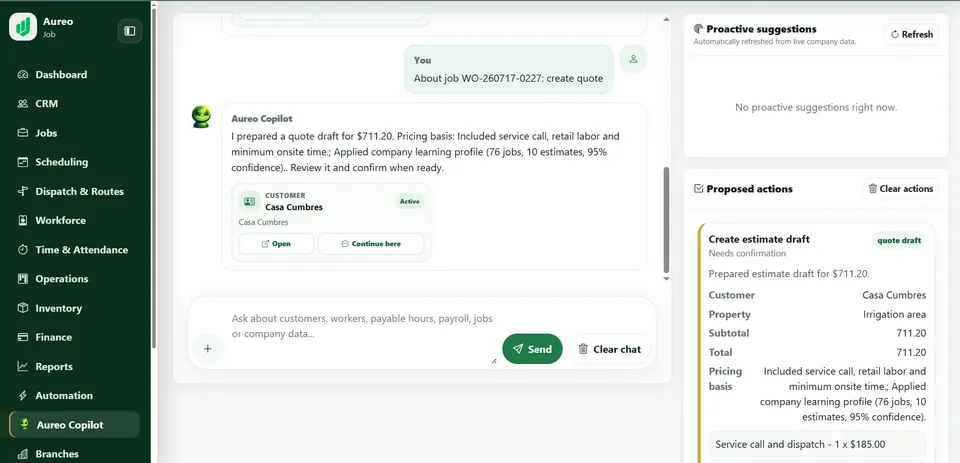Click the Aureo logo icon
Screen dimensions: 960x463
coord(23,27)
